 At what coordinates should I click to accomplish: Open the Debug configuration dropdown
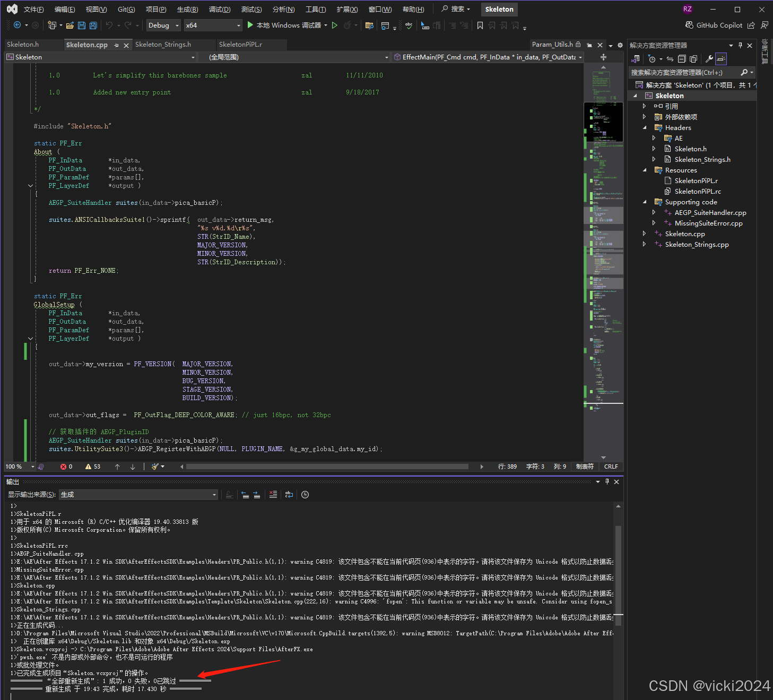coord(164,25)
